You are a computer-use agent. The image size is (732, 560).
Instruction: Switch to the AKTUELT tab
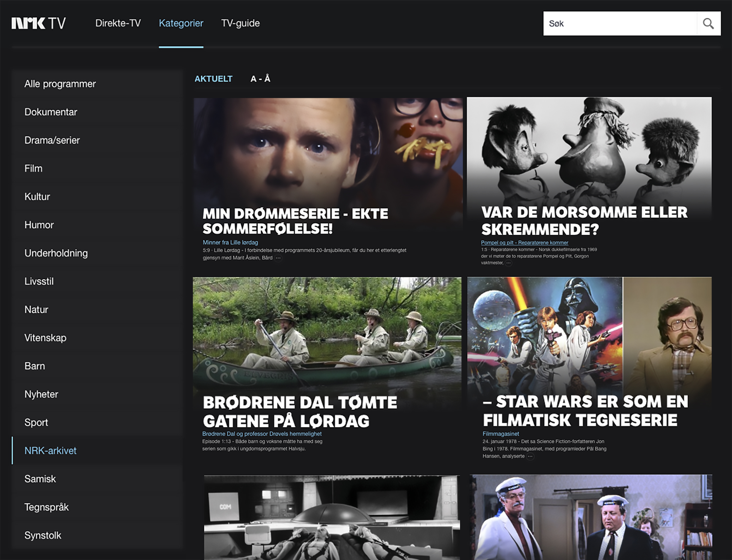[213, 79]
